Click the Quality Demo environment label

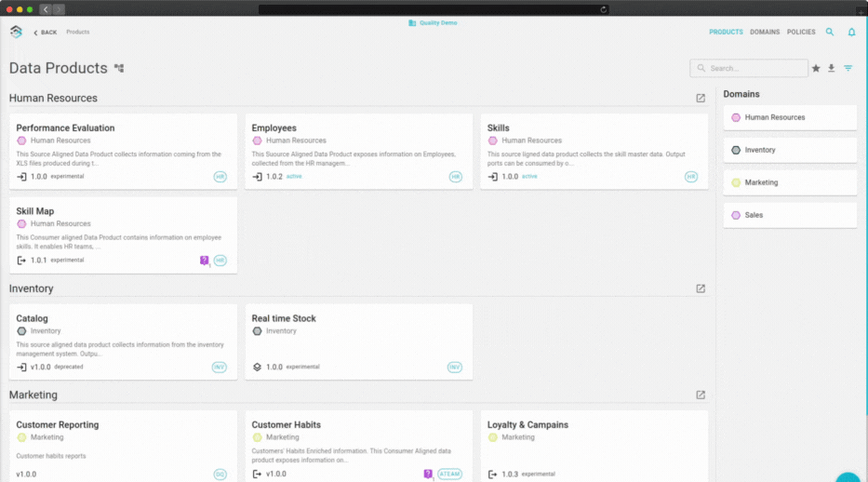pyautogui.click(x=433, y=22)
